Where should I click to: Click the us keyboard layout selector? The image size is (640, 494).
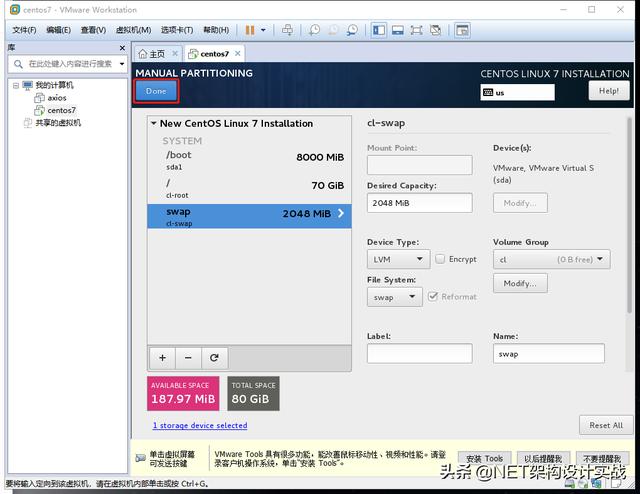pyautogui.click(x=517, y=92)
